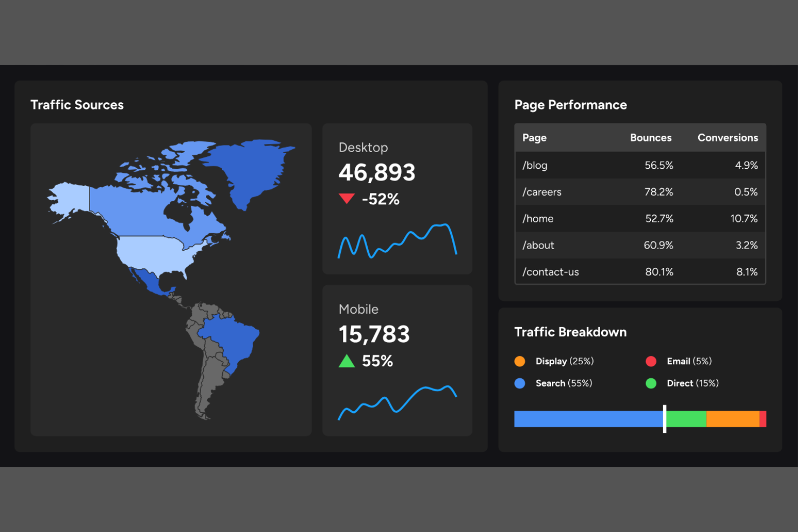
Task: Select the blue Search legend dot
Action: (x=520, y=383)
